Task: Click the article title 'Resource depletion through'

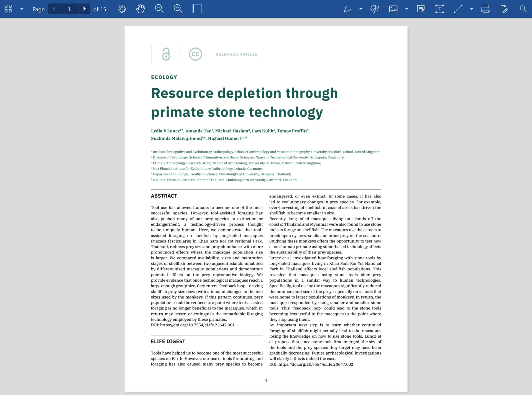Action: (x=244, y=93)
